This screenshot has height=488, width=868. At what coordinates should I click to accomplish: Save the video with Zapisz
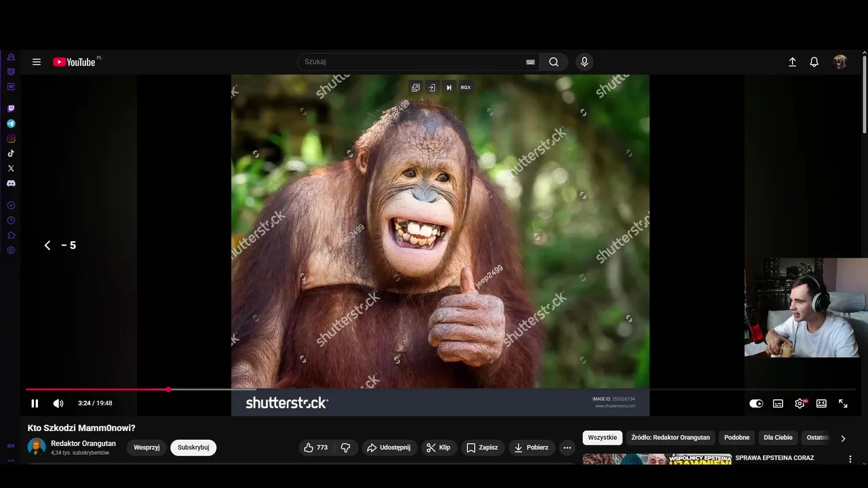482,447
